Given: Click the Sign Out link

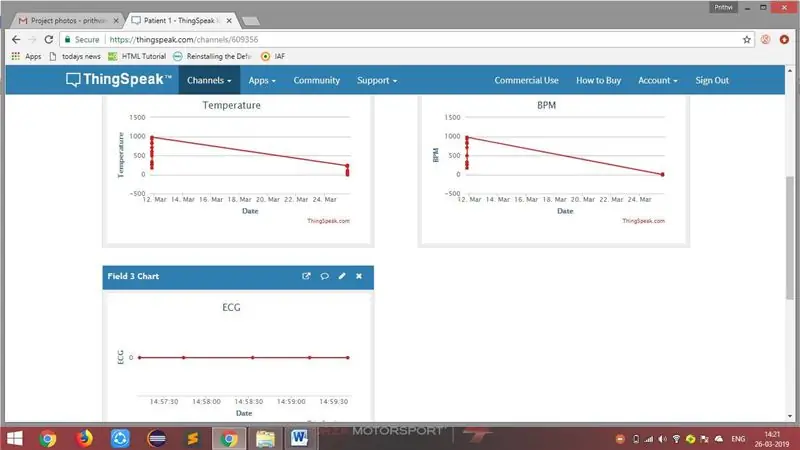Looking at the screenshot, I should pyautogui.click(x=712, y=80).
